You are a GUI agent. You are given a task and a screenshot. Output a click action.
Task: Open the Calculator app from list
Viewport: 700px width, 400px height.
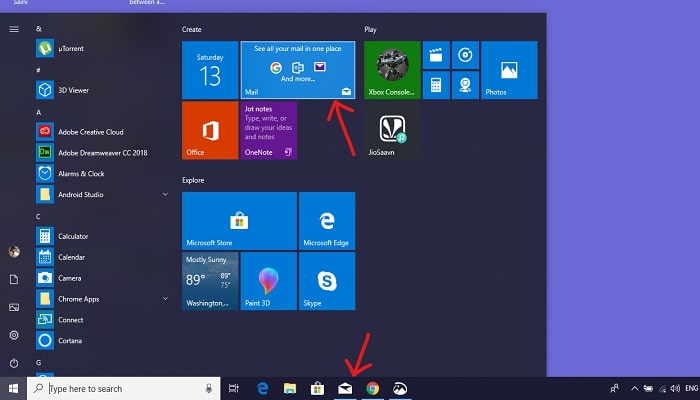103,236
